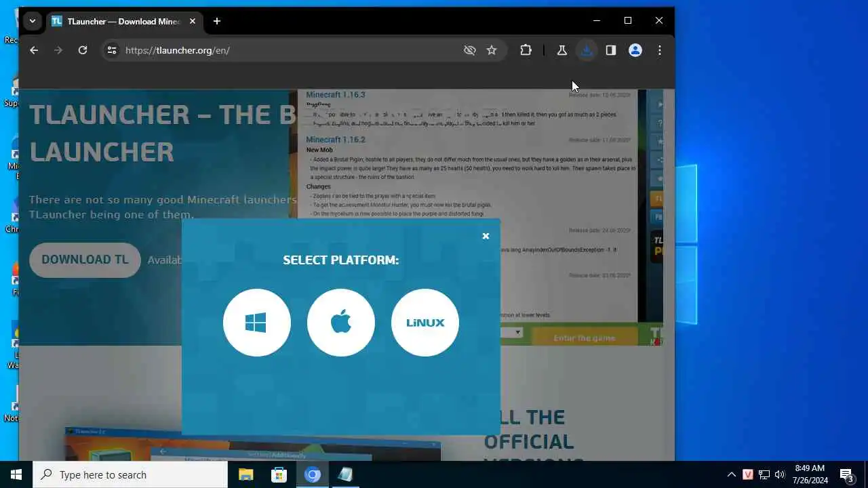
Task: Choose the Windows platform icon
Action: tap(257, 323)
